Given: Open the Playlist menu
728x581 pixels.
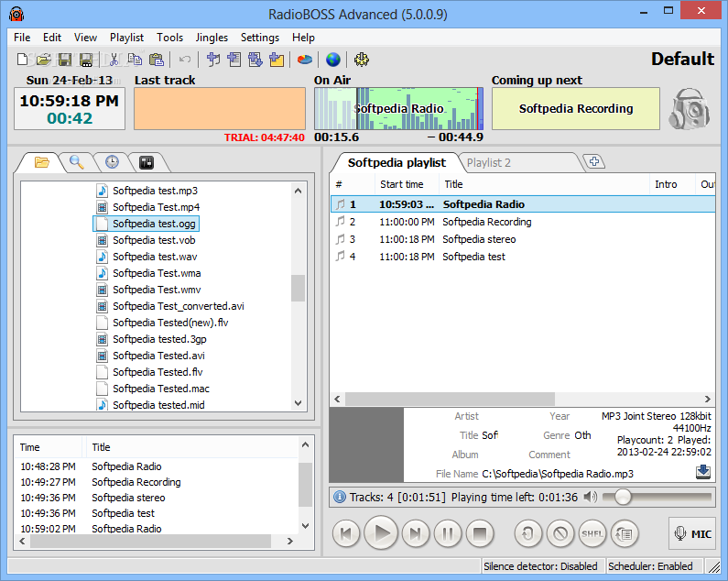Looking at the screenshot, I should [x=126, y=38].
